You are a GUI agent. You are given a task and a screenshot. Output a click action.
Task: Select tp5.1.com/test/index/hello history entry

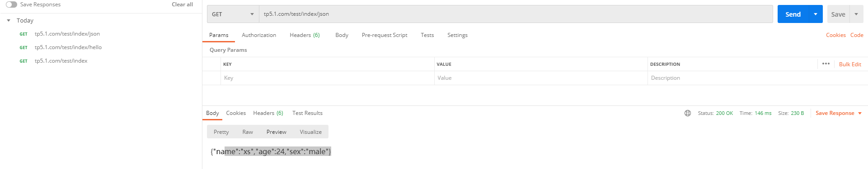pos(68,47)
